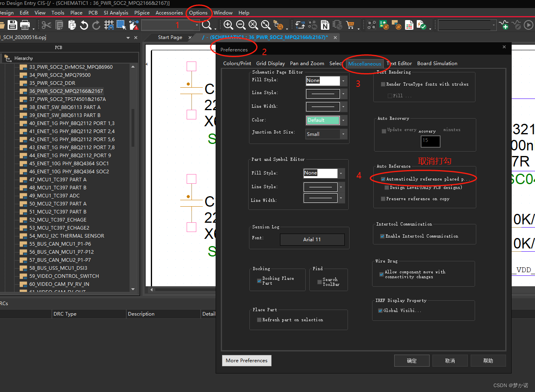Click the 帮助 help button

[488, 361]
